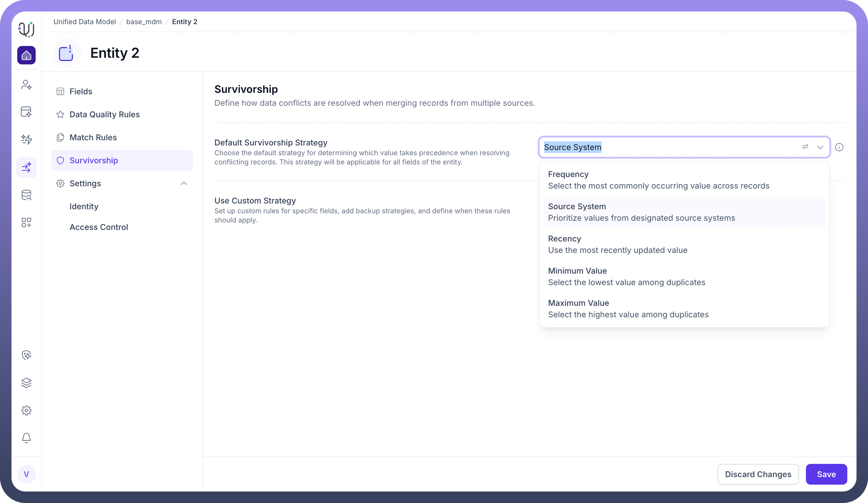
Task: Click info icon beside strategy dropdown
Action: coord(839,147)
